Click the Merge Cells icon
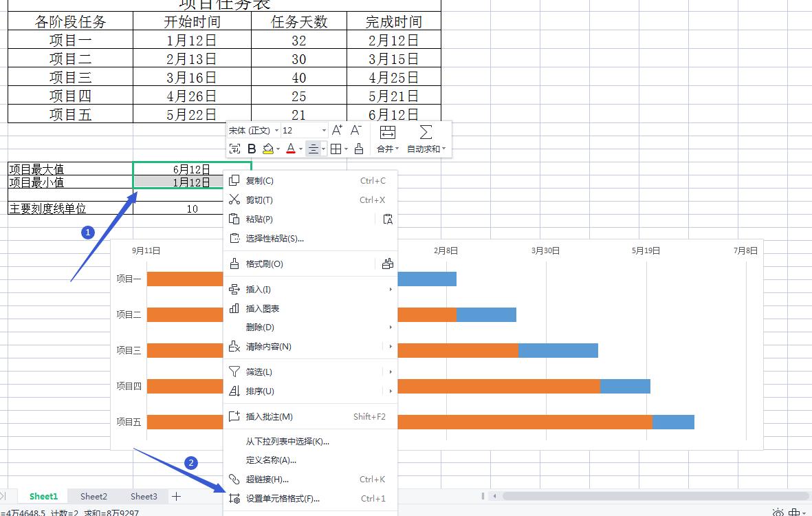812x516 pixels. point(386,131)
